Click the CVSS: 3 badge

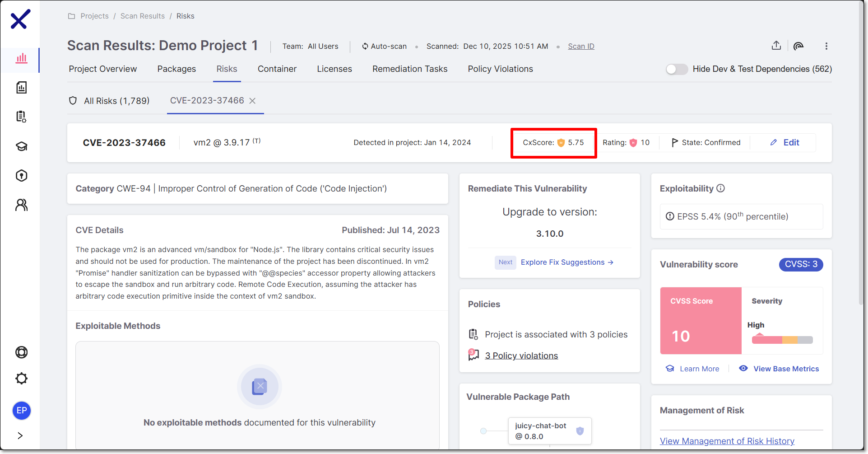click(x=801, y=264)
